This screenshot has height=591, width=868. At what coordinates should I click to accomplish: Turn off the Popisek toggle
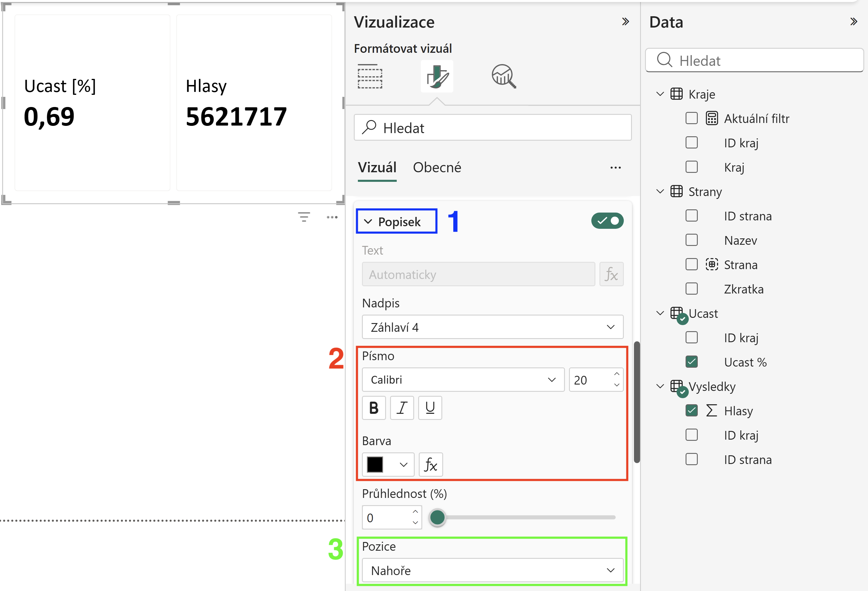pos(607,221)
